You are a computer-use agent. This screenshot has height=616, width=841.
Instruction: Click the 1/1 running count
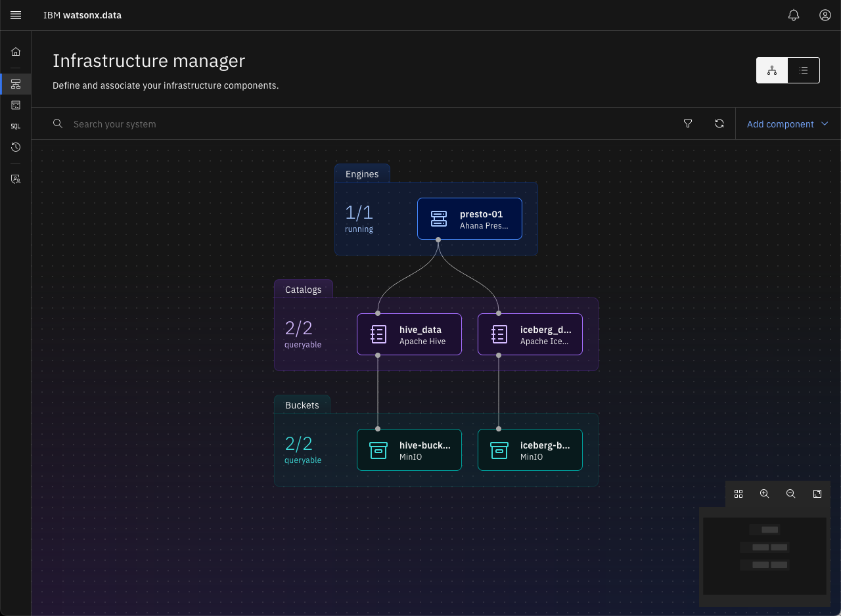(x=359, y=219)
